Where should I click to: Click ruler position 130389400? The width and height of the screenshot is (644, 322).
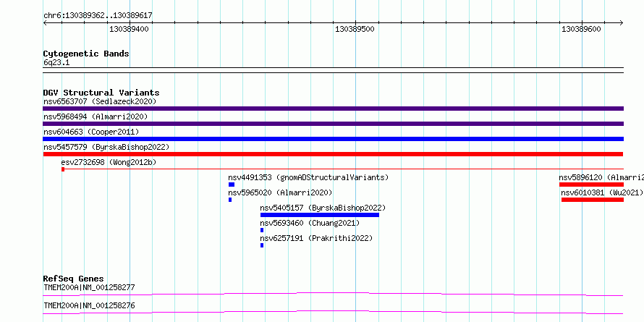[x=129, y=29]
